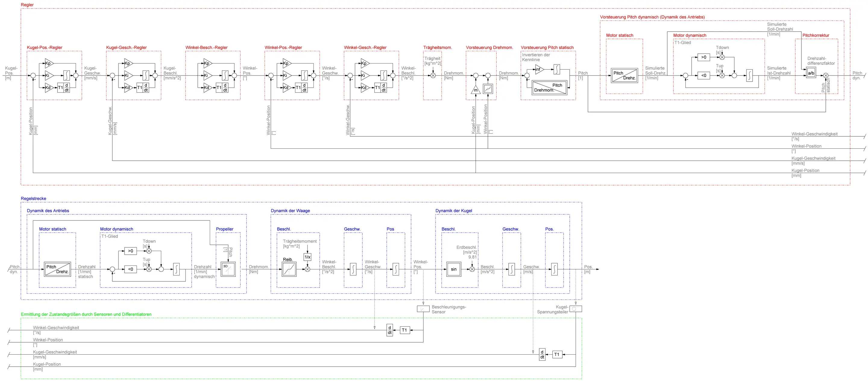868x382 pixels.
Task: Click the Ermittlung der Zustandsgrößen section title
Action: pyautogui.click(x=86, y=314)
